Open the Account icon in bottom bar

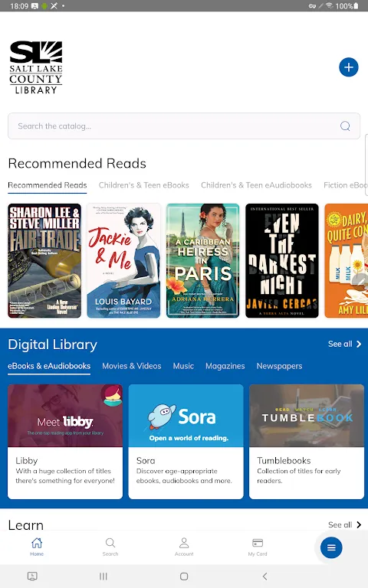184,547
